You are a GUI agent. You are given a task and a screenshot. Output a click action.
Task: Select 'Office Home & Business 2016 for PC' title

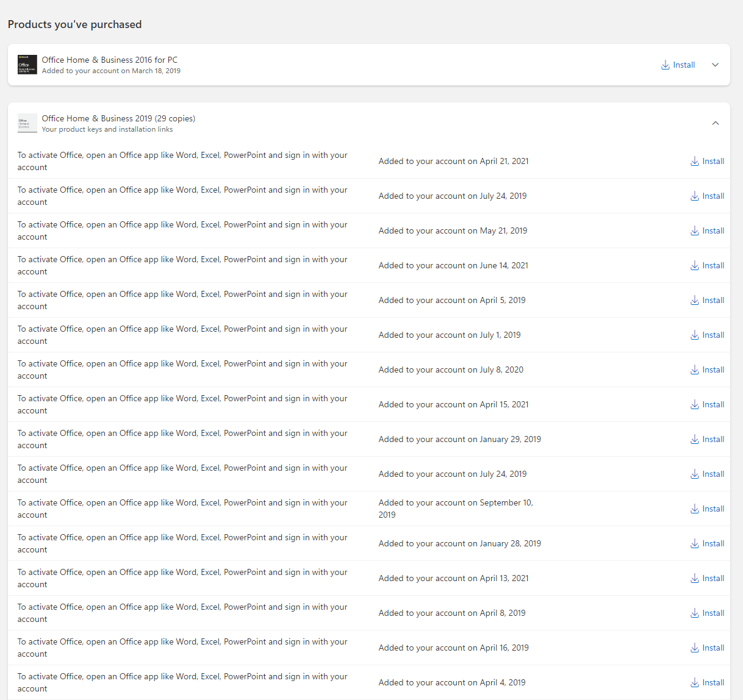pos(110,60)
